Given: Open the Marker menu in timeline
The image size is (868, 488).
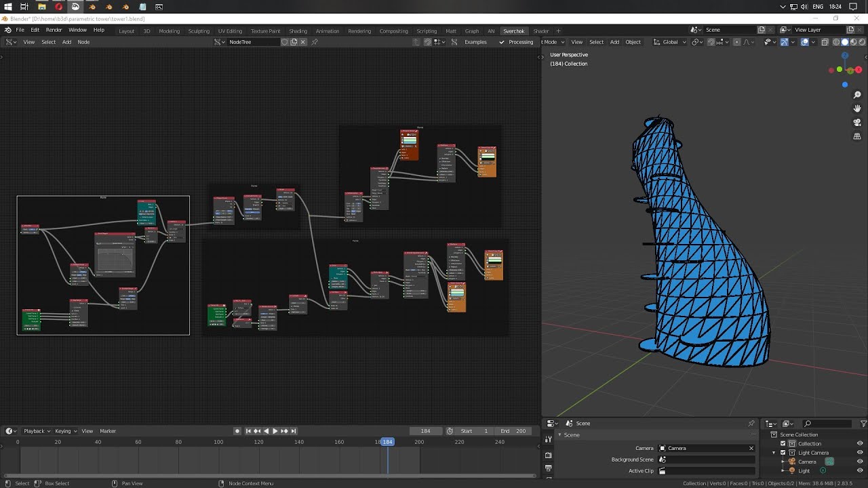Looking at the screenshot, I should point(108,431).
